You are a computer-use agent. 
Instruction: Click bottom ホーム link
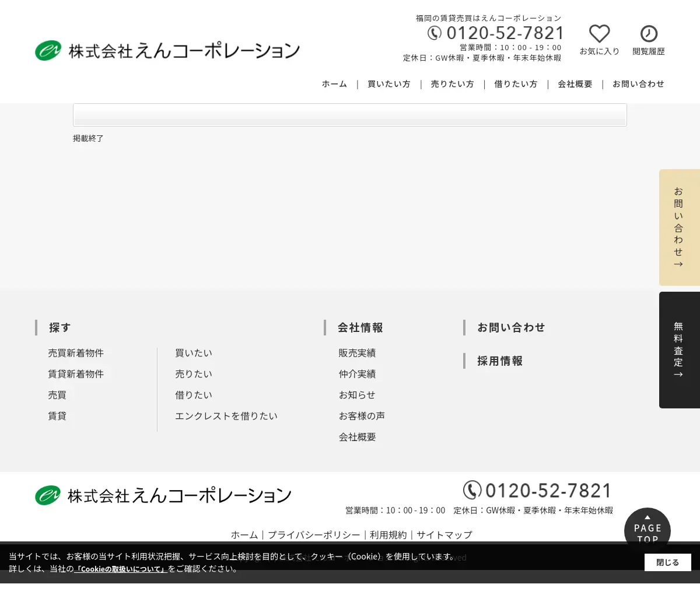(244, 535)
